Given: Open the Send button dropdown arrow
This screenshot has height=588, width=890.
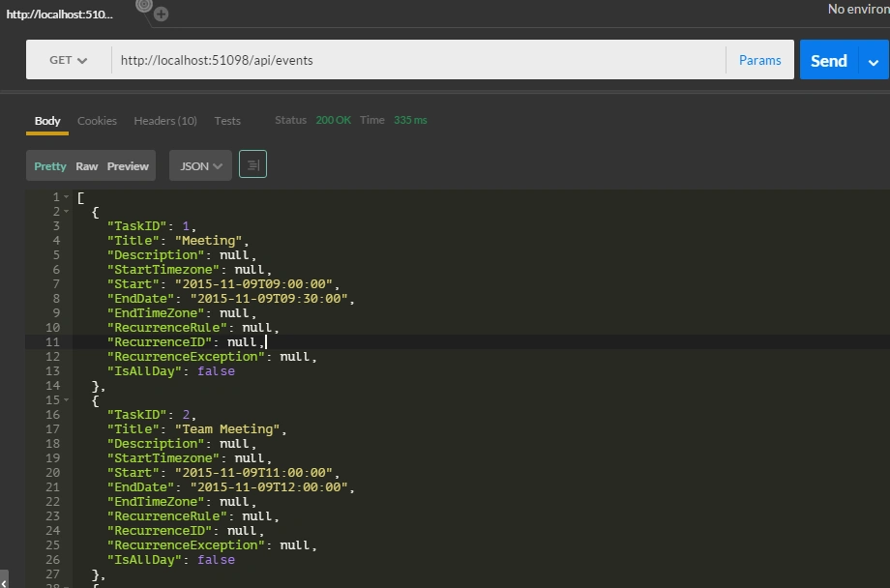Looking at the screenshot, I should click(874, 61).
